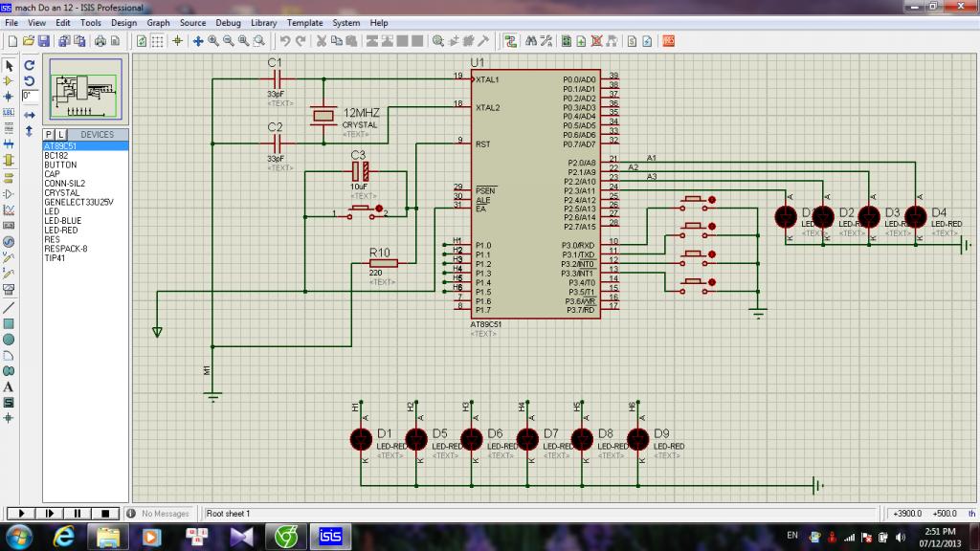Click the Print toolbar icon

tap(99, 41)
